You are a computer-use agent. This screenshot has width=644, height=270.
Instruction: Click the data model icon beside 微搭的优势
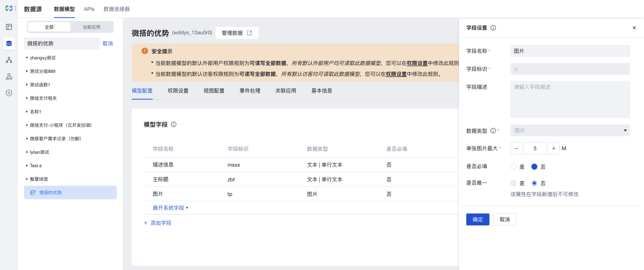33,192
